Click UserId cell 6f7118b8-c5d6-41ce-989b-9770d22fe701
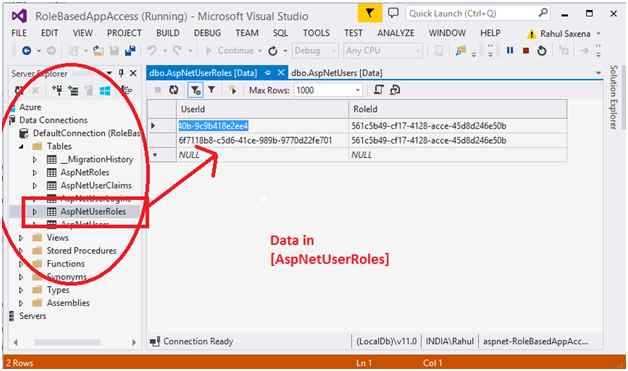 click(262, 140)
